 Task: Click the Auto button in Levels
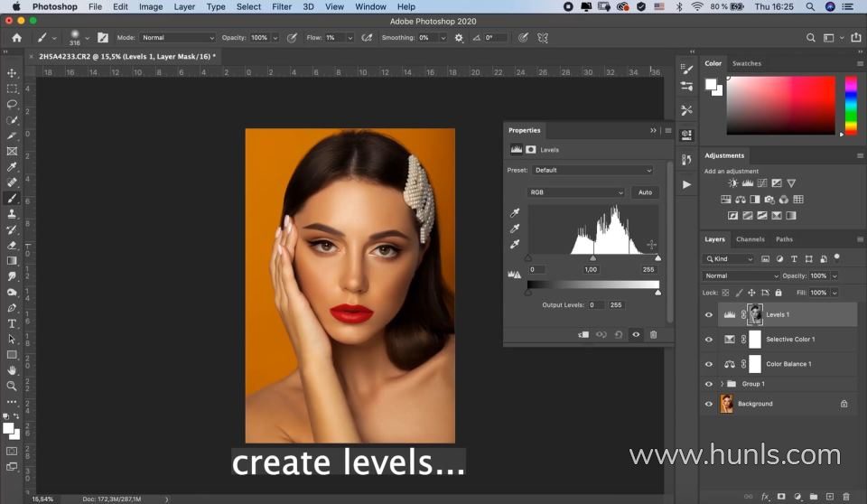[x=645, y=192]
